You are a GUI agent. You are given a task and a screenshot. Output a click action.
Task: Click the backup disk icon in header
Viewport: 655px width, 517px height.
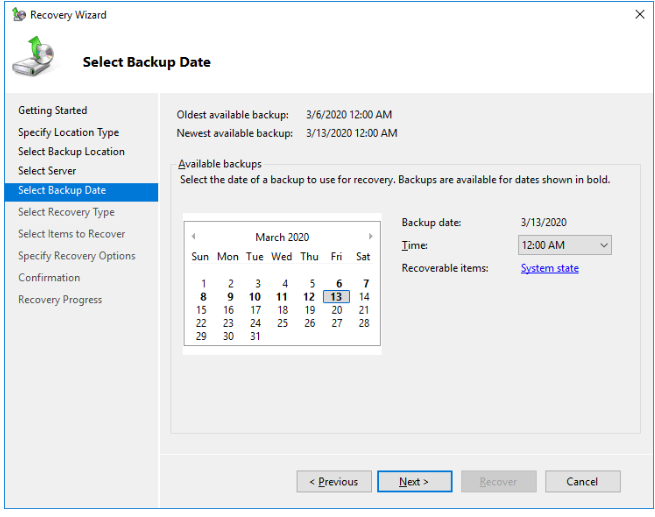(x=34, y=56)
